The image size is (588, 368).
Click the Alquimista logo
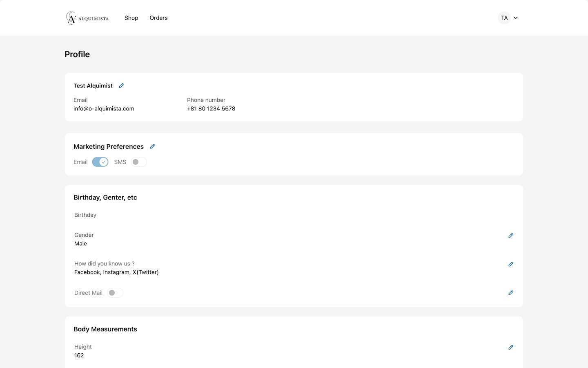pyautogui.click(x=87, y=18)
